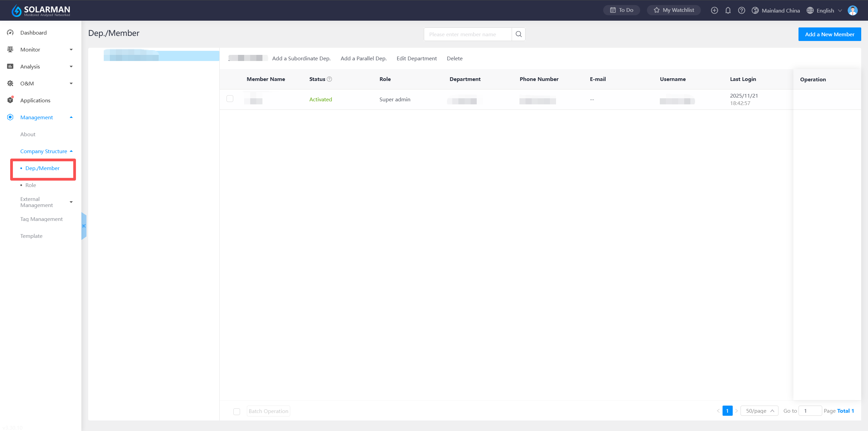Image resolution: width=868 pixels, height=431 pixels.
Task: Tick the Batch Operation select-all checkbox
Action: tap(237, 411)
